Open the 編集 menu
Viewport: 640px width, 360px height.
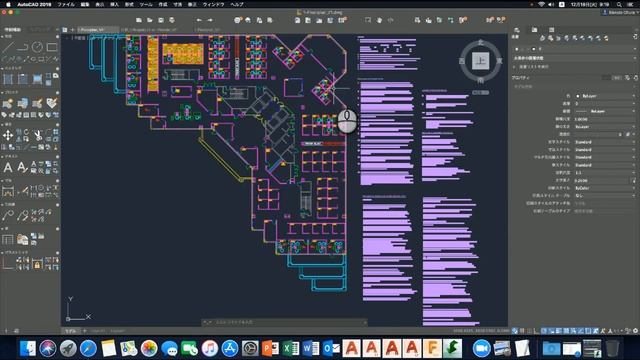coord(85,4)
